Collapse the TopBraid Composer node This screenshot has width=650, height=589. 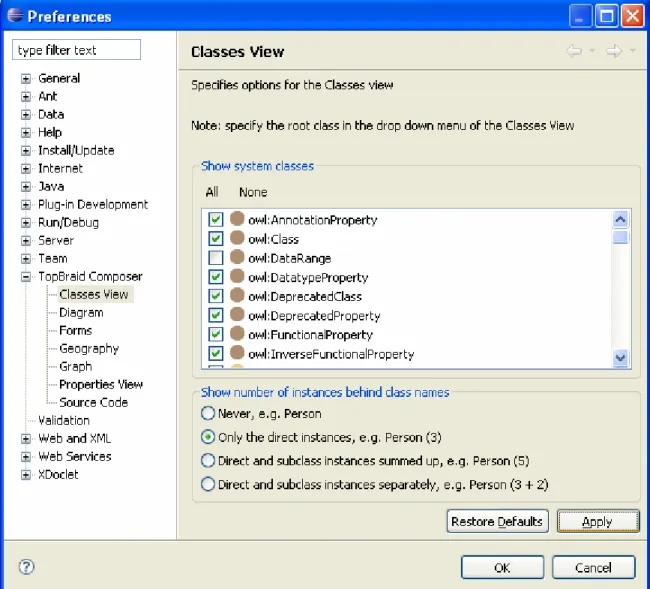pyautogui.click(x=26, y=276)
